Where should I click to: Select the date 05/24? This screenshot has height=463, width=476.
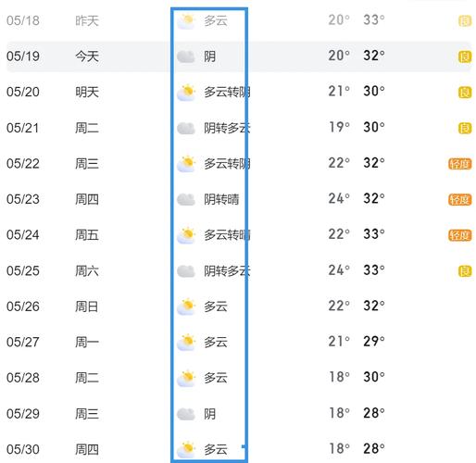click(23, 235)
